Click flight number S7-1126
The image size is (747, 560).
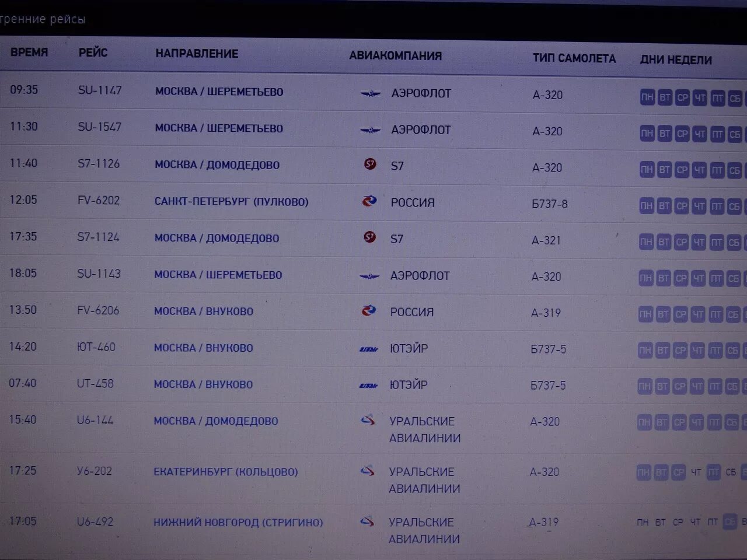pos(99,163)
